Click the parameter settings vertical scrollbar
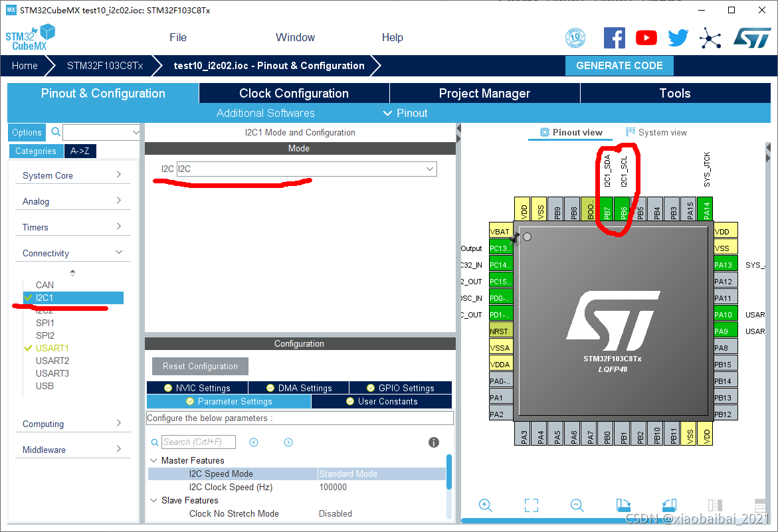This screenshot has height=532, width=778. pos(449,472)
